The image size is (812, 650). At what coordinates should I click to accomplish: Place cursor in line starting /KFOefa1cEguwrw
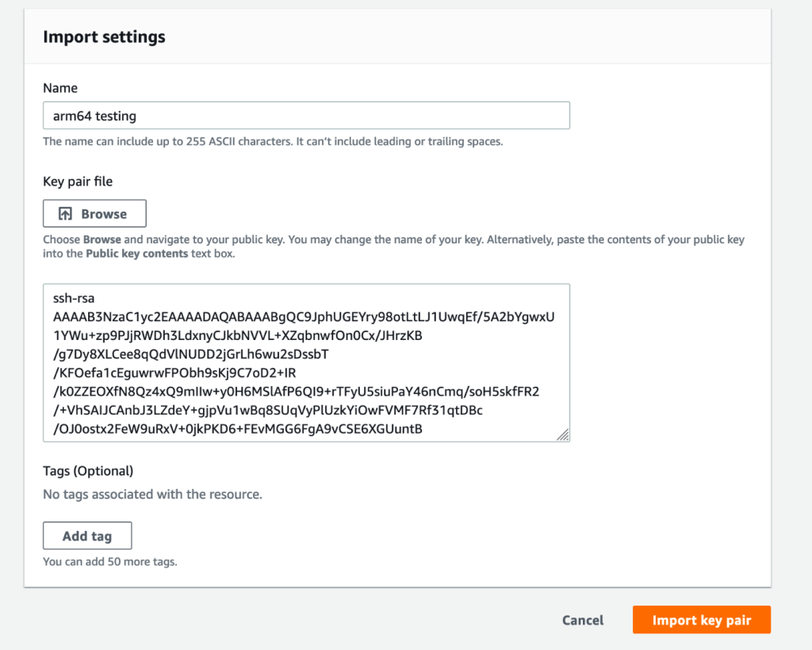175,373
